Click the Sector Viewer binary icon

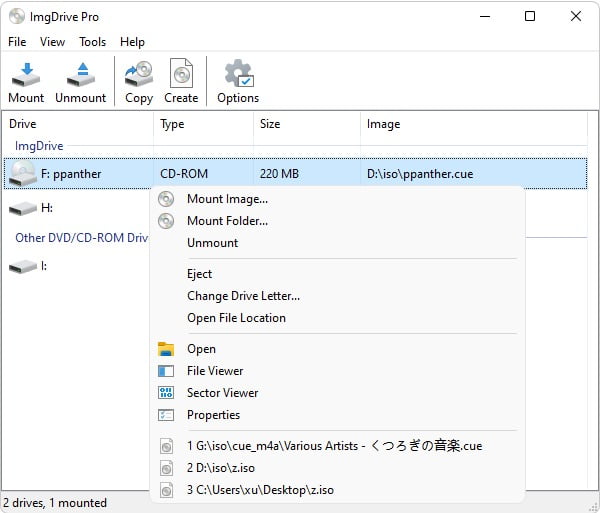click(x=166, y=393)
